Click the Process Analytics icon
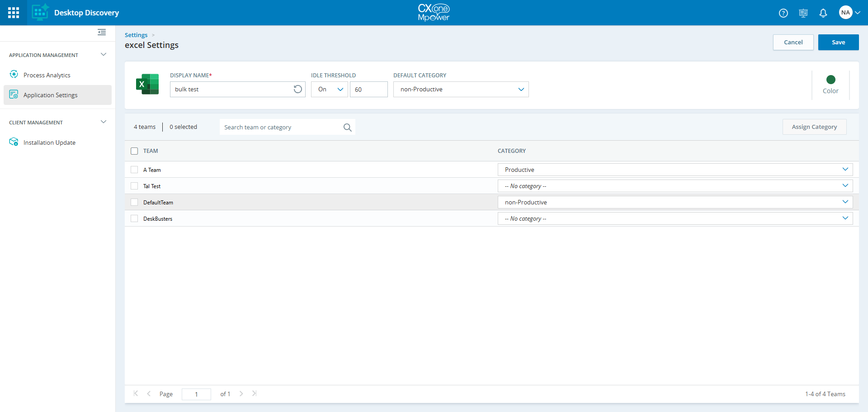 (14, 74)
